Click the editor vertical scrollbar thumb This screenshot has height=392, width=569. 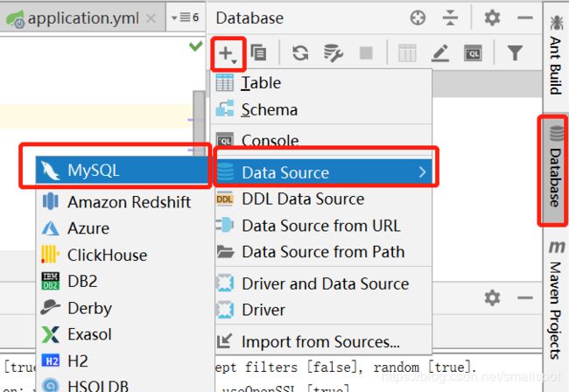tap(199, 123)
